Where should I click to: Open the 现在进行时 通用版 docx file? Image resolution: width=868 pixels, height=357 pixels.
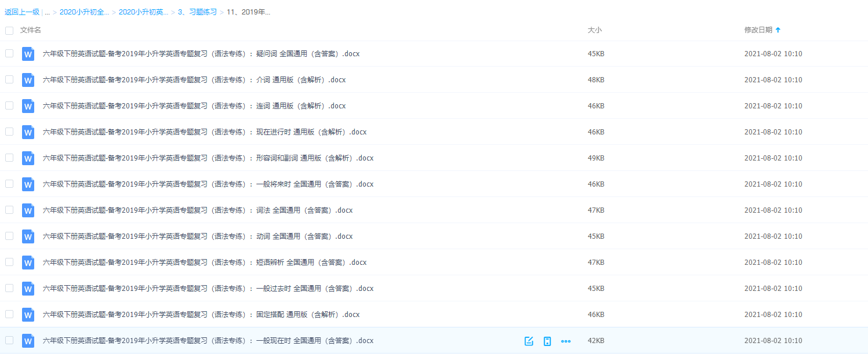pos(205,132)
